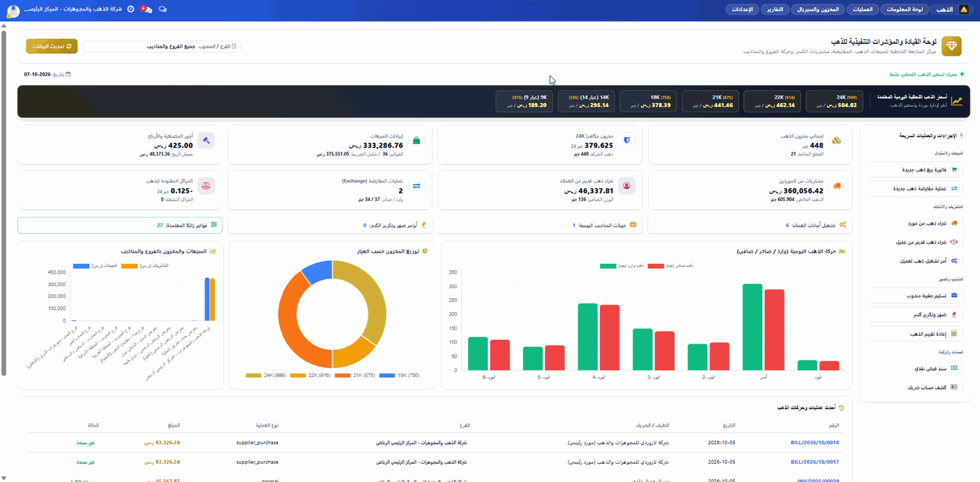This screenshot has width=980, height=482.
Task: Open جولات المناديب اليومية: 1 tile
Action: (x=540, y=225)
